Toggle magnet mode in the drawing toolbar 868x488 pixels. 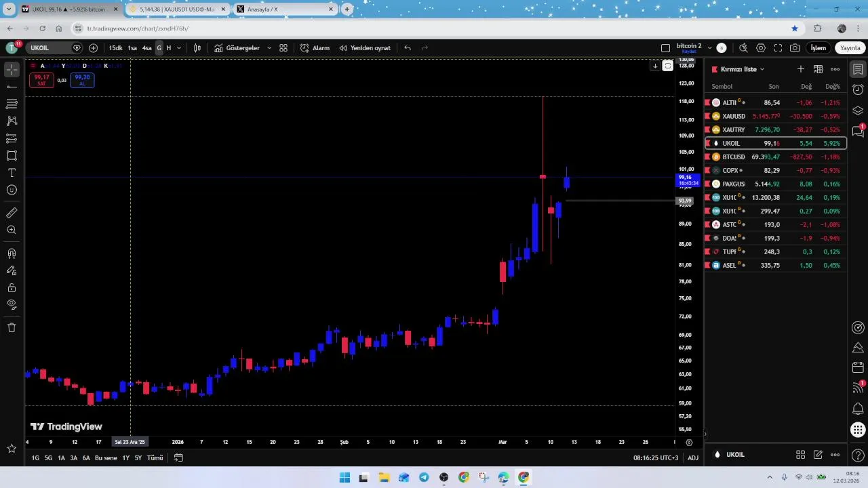[12, 253]
